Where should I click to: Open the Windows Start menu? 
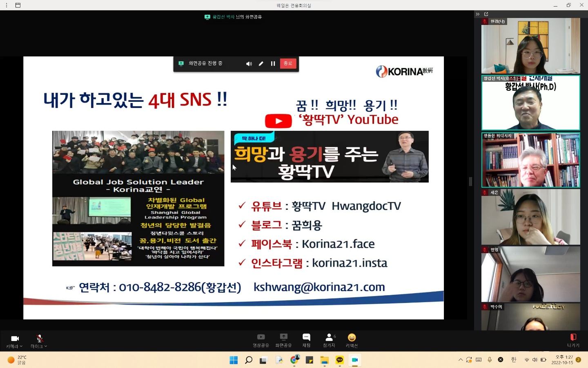(234, 360)
